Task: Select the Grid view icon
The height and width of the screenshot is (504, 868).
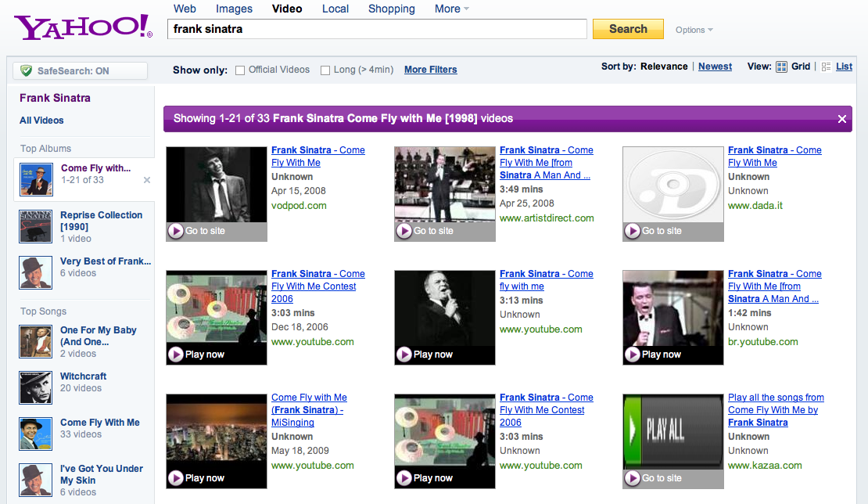Action: point(781,67)
